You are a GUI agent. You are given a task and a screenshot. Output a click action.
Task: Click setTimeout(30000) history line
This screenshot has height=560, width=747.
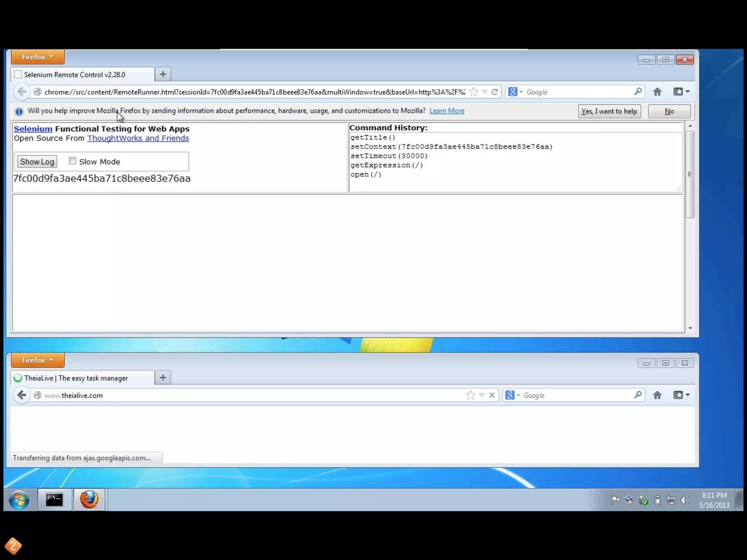pos(389,156)
